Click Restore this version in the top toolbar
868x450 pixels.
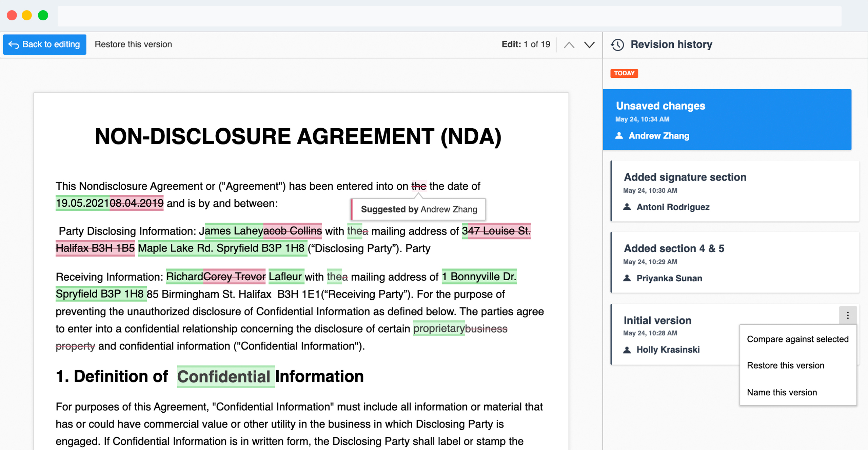(133, 44)
